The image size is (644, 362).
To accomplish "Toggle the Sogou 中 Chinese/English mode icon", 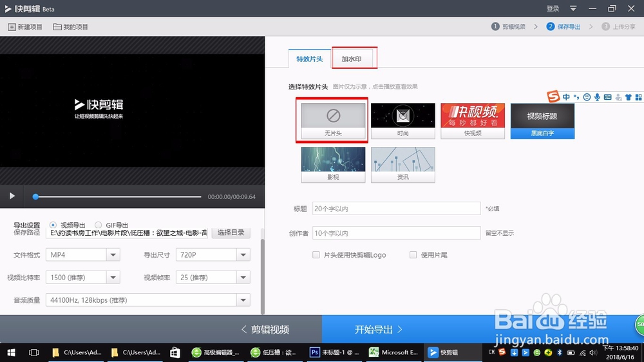I will click(x=566, y=97).
